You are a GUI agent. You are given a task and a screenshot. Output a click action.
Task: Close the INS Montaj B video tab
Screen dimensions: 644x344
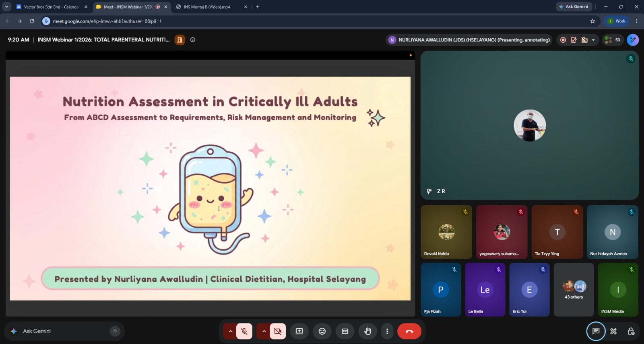246,7
